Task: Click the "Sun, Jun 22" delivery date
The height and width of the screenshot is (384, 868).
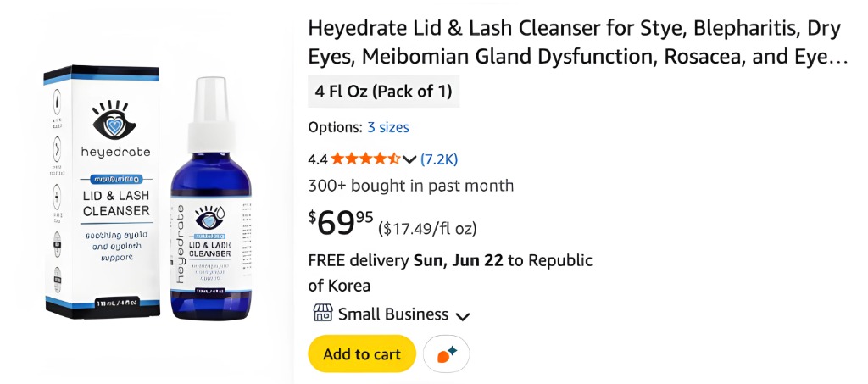Action: click(x=458, y=260)
